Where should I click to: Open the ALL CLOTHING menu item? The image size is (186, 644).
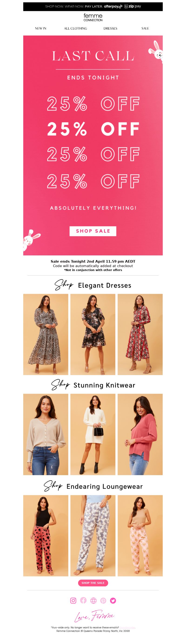point(76,28)
